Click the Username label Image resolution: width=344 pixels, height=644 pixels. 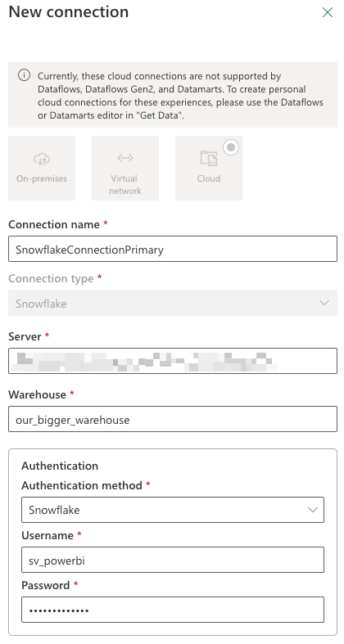tap(48, 535)
